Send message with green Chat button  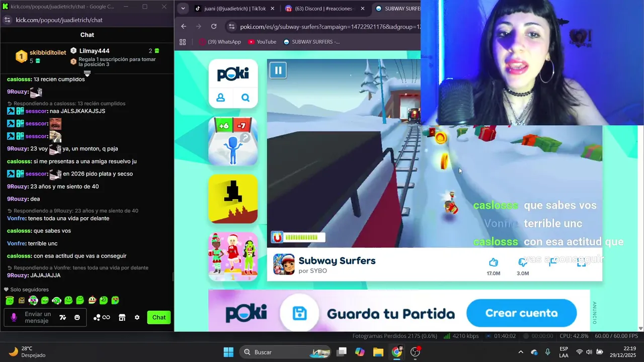(x=159, y=317)
